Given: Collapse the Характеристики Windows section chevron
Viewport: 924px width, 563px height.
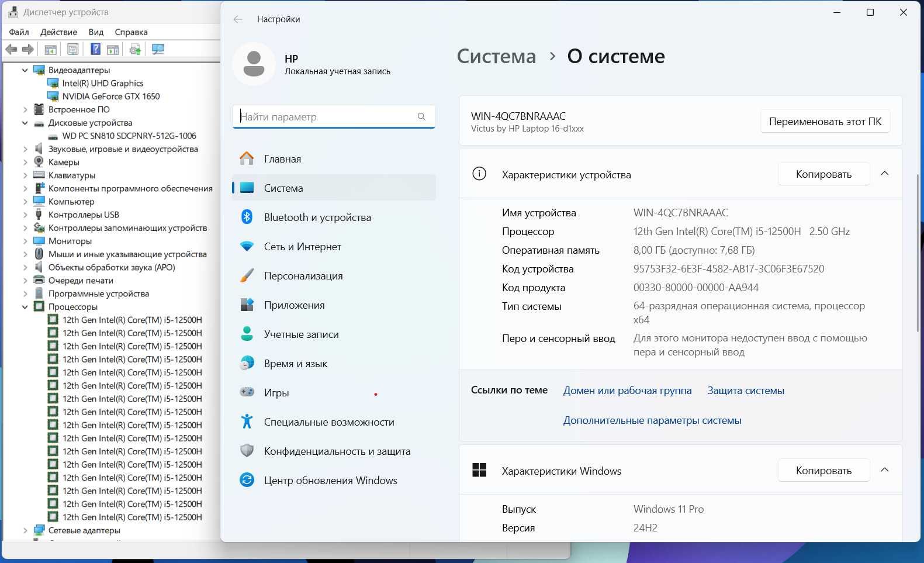Looking at the screenshot, I should point(885,470).
